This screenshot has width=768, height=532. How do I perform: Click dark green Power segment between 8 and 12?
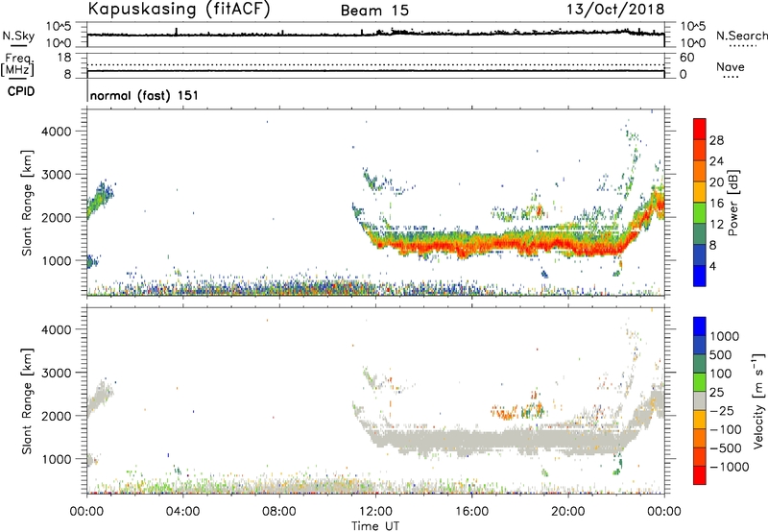(x=700, y=234)
